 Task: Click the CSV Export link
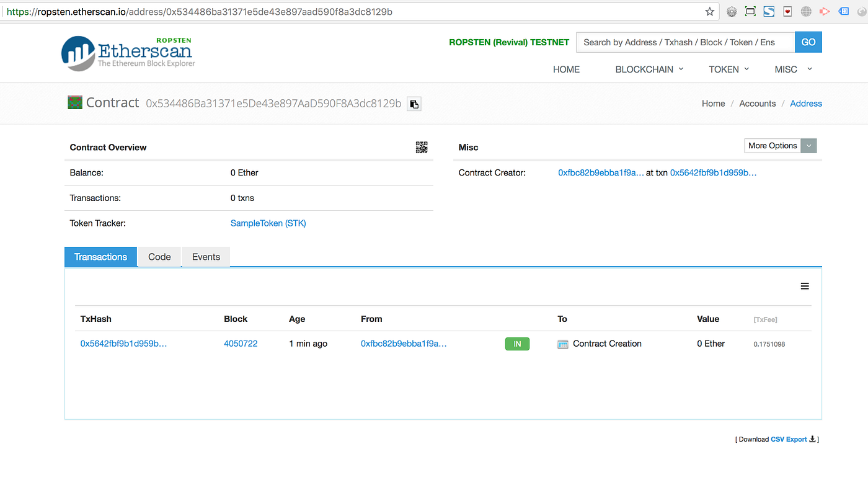[x=789, y=439]
